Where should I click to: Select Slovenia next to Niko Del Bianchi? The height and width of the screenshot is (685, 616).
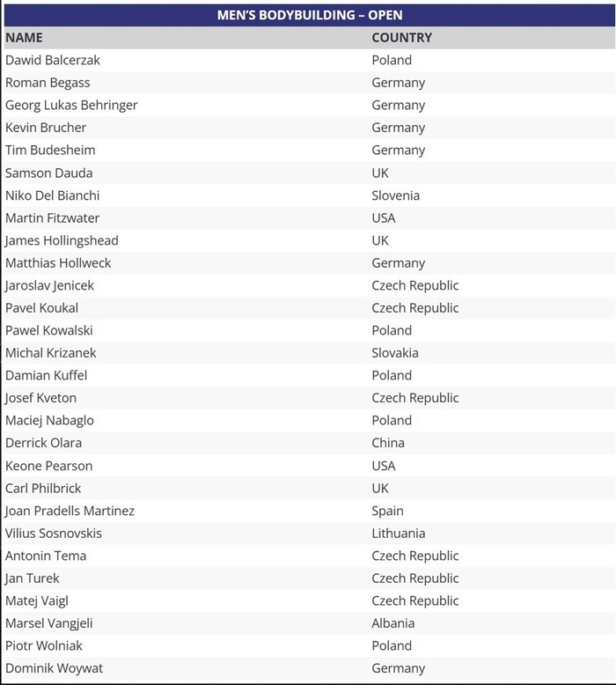click(395, 195)
